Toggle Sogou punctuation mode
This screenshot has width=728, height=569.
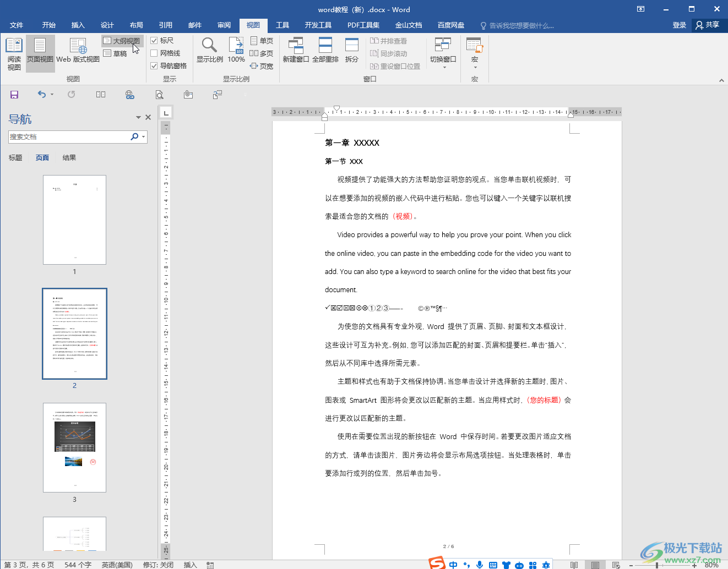(x=467, y=565)
